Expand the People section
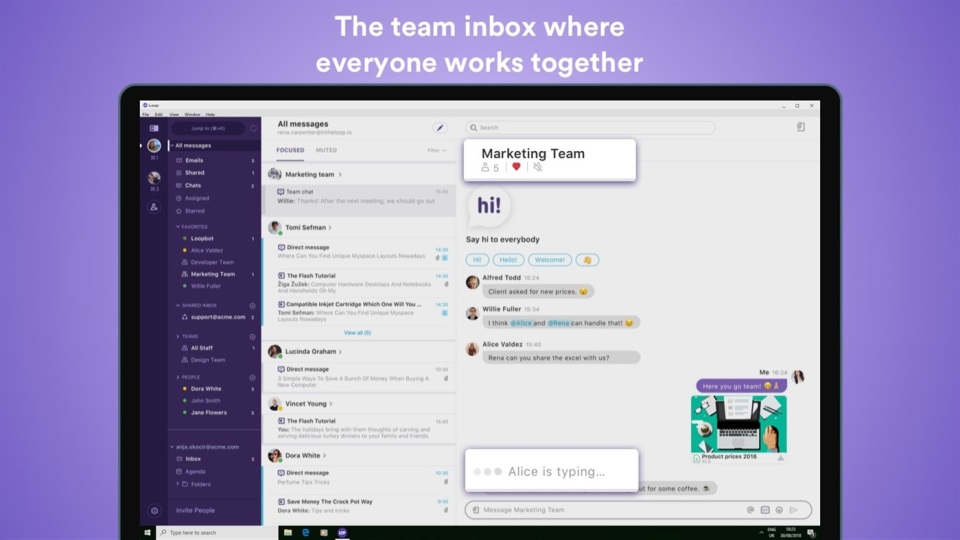960x540 pixels. (x=178, y=377)
